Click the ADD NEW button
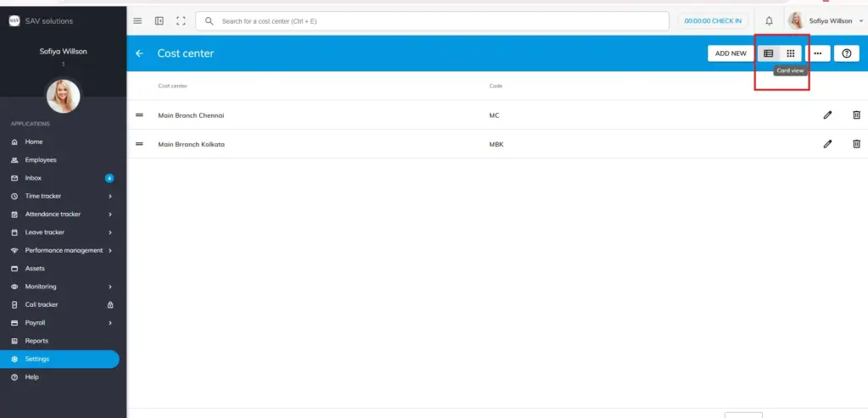 (x=731, y=53)
